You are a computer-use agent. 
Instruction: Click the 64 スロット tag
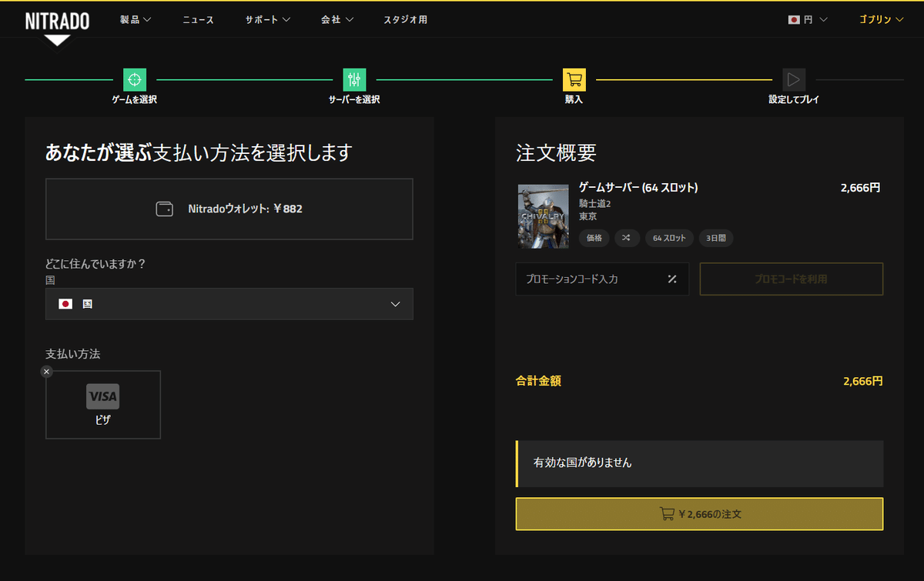669,238
